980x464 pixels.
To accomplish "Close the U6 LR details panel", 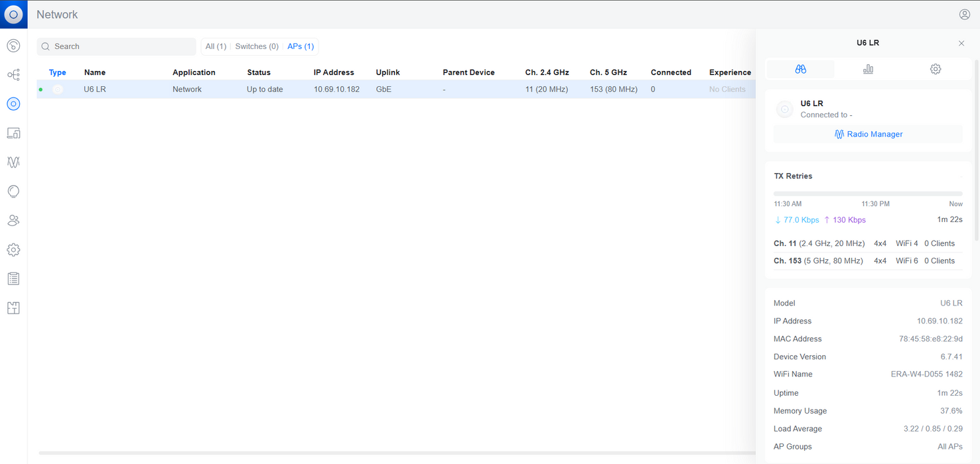I will 961,43.
